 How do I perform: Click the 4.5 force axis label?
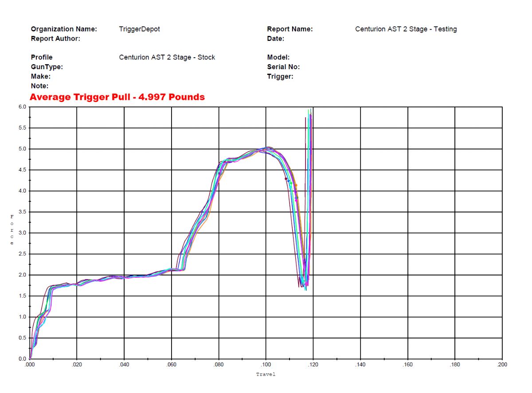(22, 170)
